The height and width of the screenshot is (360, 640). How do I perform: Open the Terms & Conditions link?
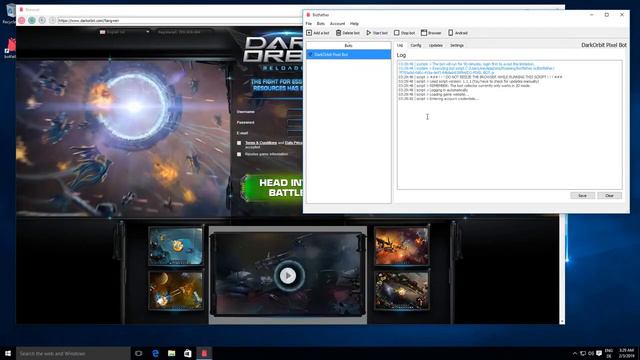(261, 143)
